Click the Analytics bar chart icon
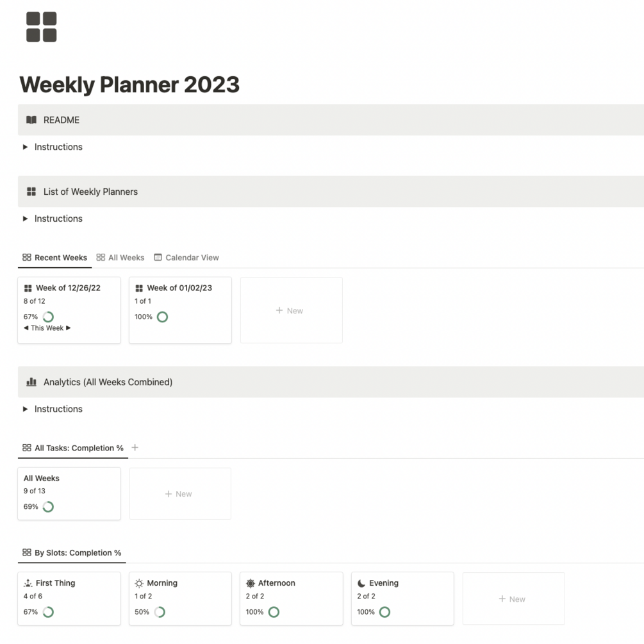 click(31, 382)
